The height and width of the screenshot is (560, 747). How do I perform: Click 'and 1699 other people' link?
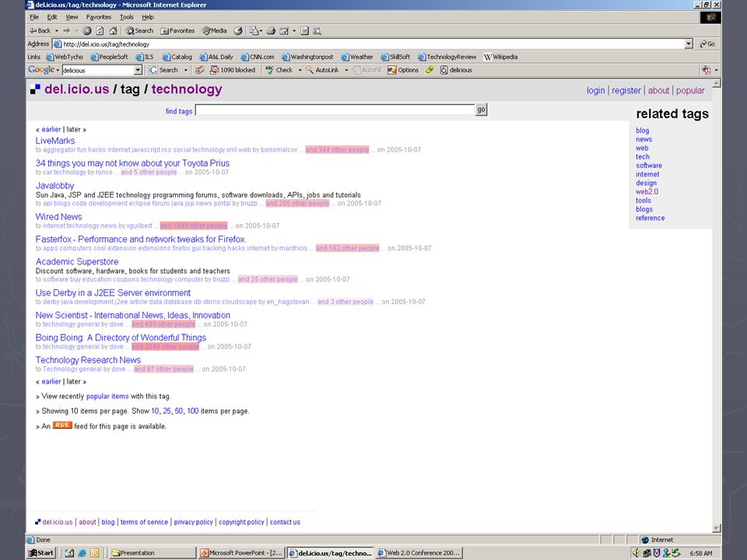[194, 226]
